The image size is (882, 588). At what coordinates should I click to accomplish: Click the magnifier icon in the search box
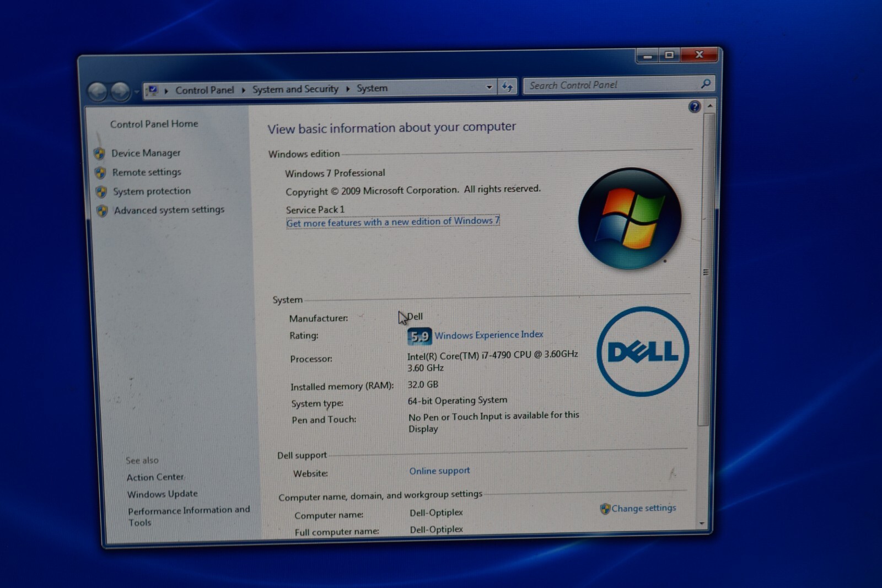point(706,84)
